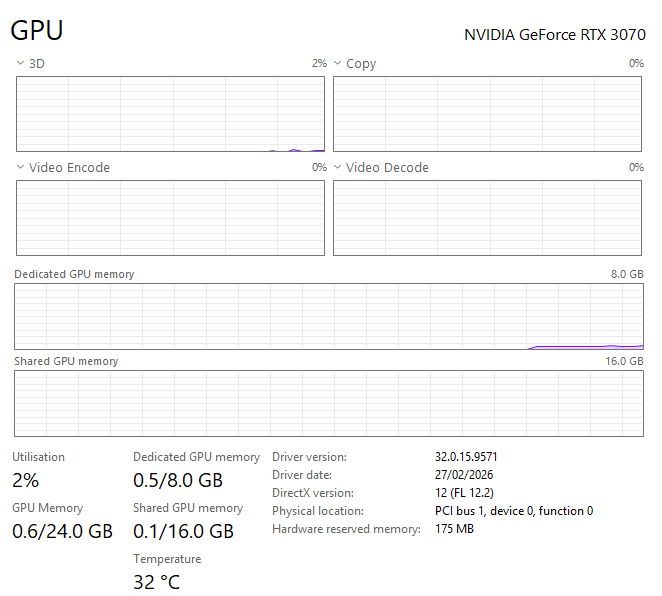The width and height of the screenshot is (662, 596).
Task: Click the 0.5/8.0 GB dedicated memory value
Action: tap(178, 479)
